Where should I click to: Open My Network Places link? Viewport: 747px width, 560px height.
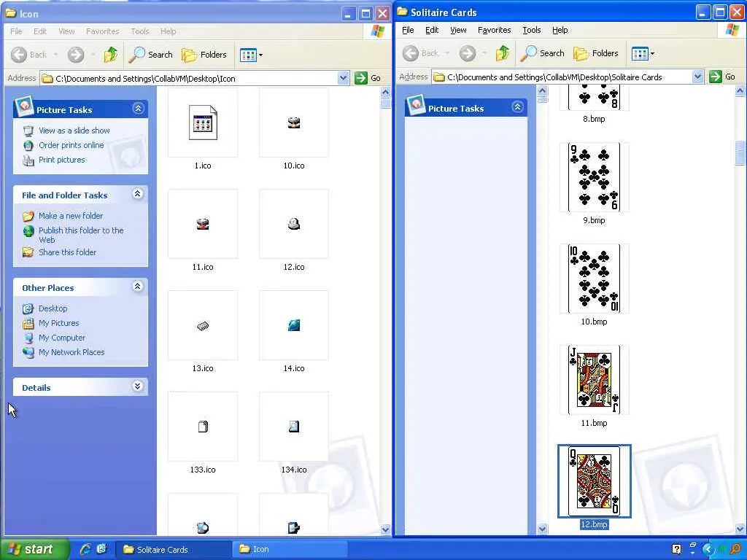[x=71, y=352]
